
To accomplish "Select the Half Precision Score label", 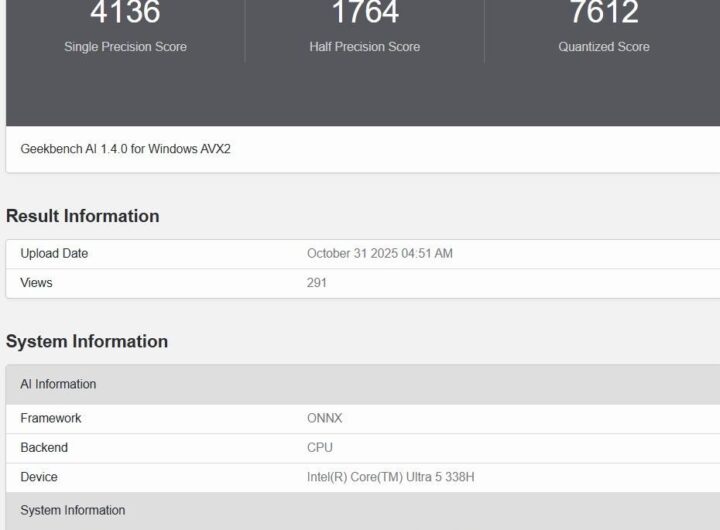I will coord(365,47).
